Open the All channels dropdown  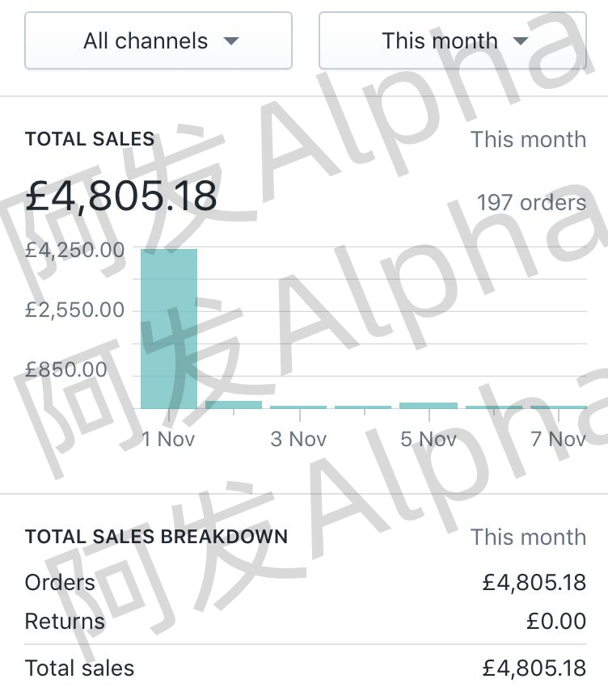click(158, 40)
